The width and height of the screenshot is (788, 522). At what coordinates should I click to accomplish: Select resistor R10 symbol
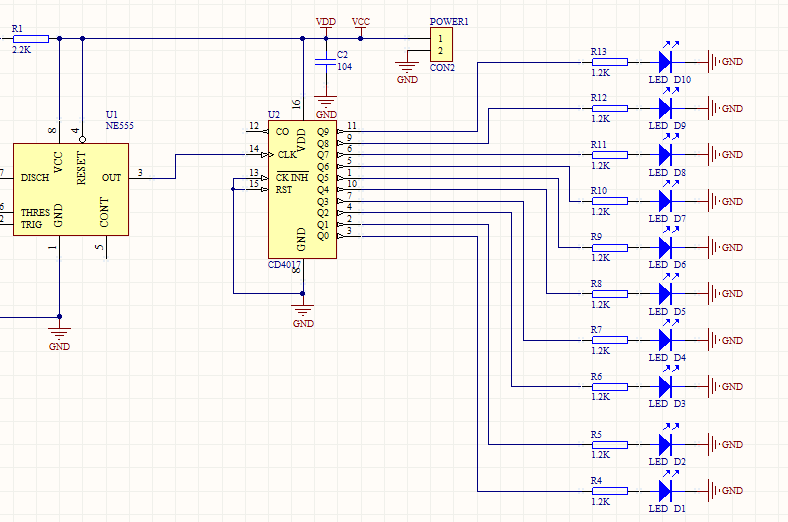point(610,201)
